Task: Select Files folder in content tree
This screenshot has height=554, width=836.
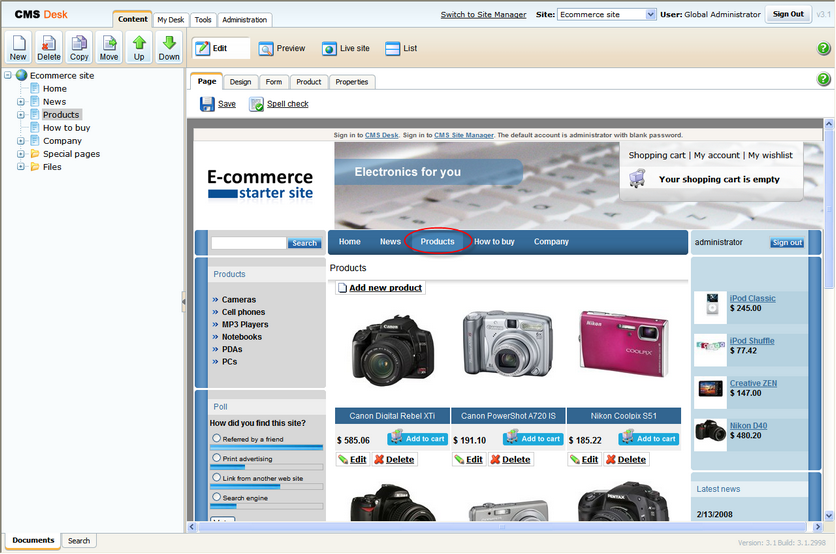Action: tap(52, 167)
